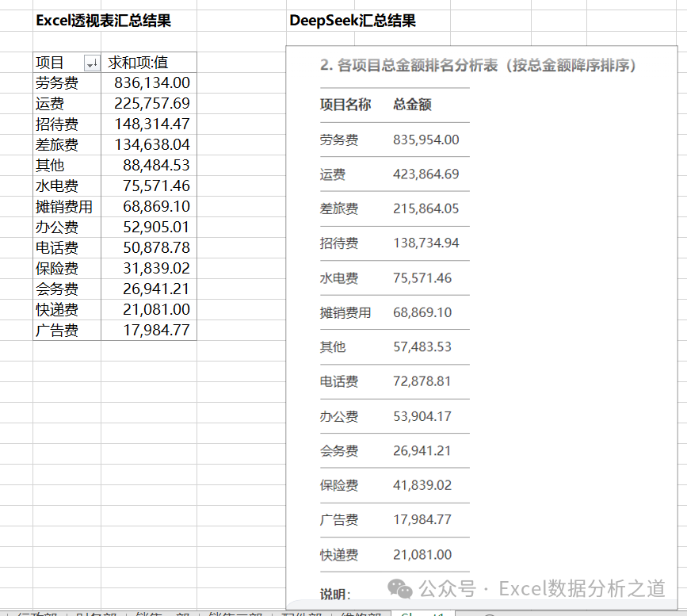Click DeepSeek amount 57,483.53
This screenshot has height=616, width=687.
click(x=422, y=346)
